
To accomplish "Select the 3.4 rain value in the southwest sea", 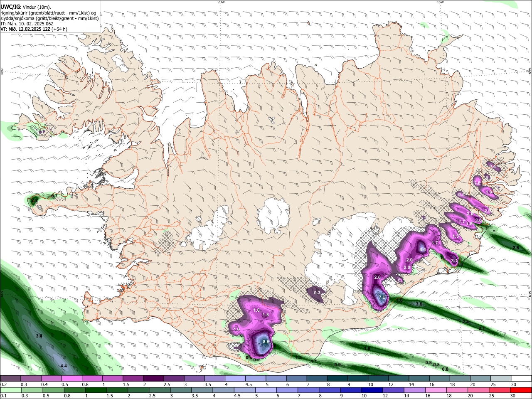I will click(39, 335).
